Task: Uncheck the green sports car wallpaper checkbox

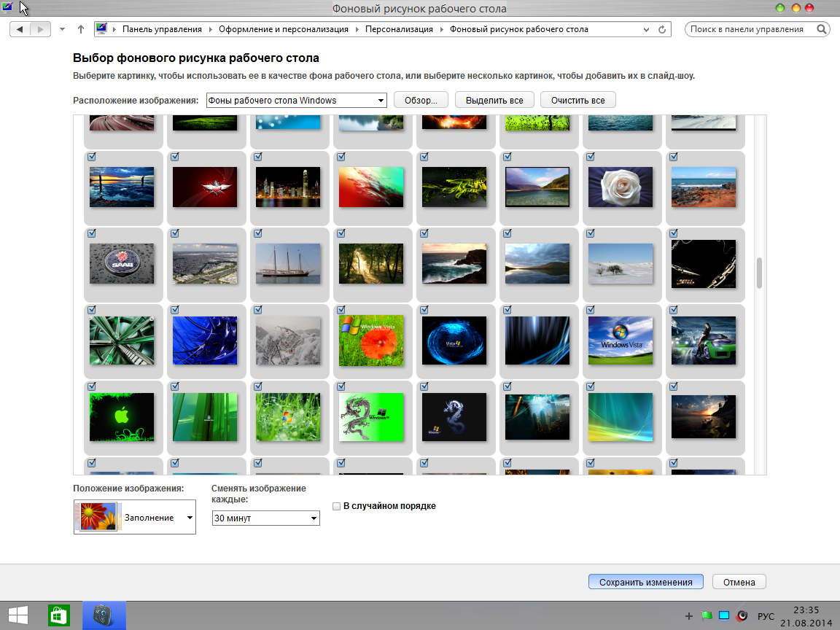Action: tap(674, 310)
